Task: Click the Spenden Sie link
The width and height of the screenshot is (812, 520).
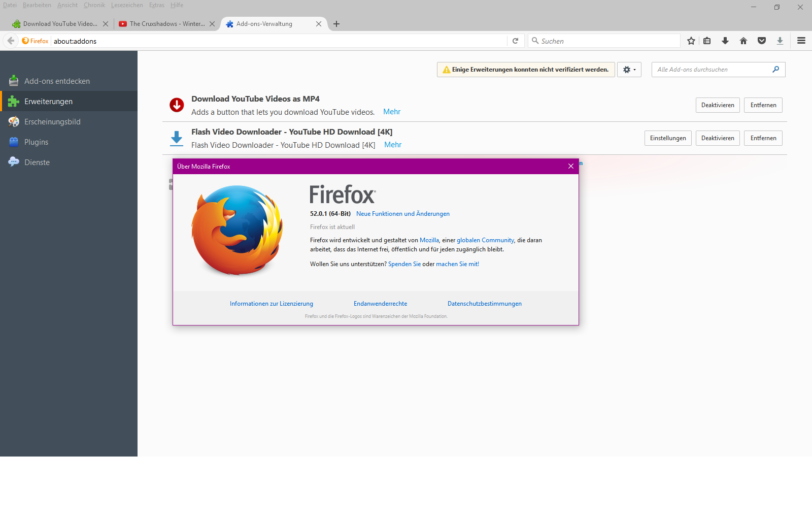Action: coord(404,264)
